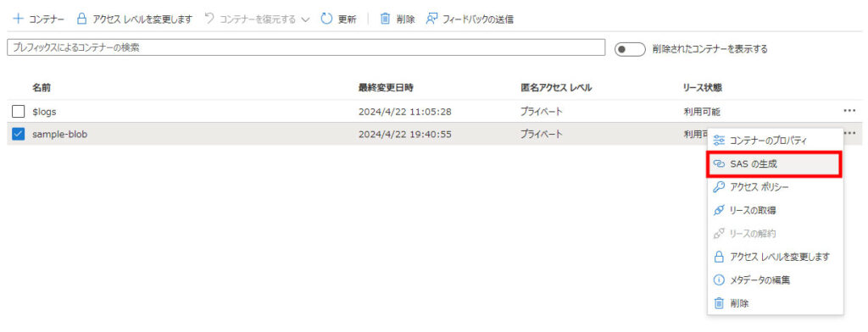Open アクセス ポリシー from the context menu

click(775, 187)
